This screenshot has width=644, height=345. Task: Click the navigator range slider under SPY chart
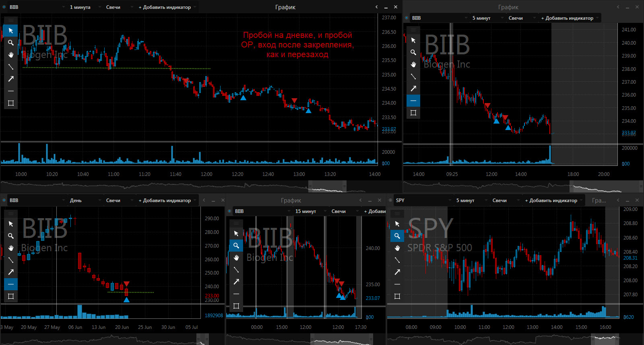coord(605,339)
